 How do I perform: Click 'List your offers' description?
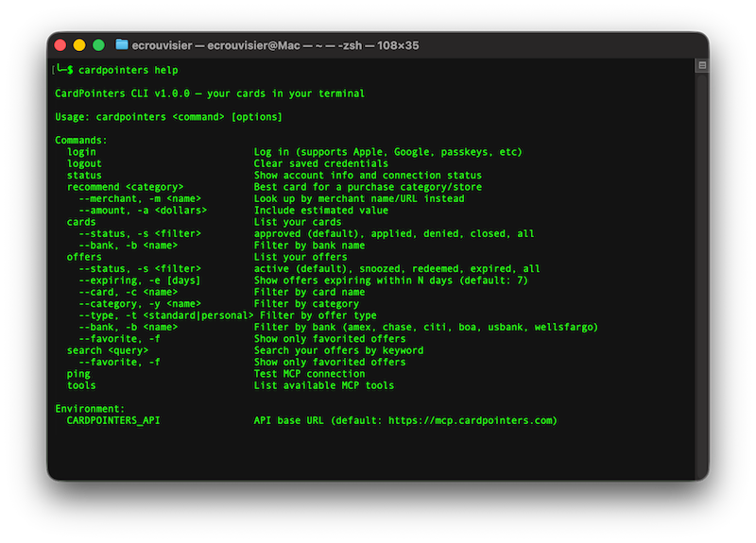click(x=301, y=257)
